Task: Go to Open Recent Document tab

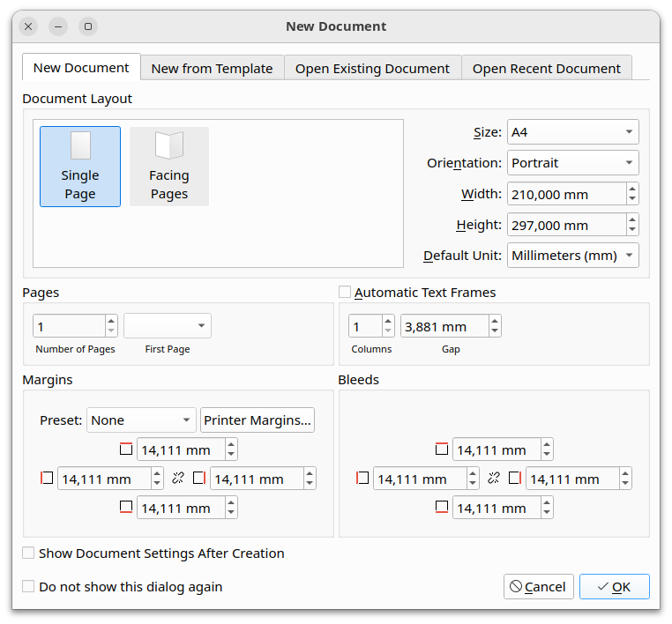Action: coord(546,69)
